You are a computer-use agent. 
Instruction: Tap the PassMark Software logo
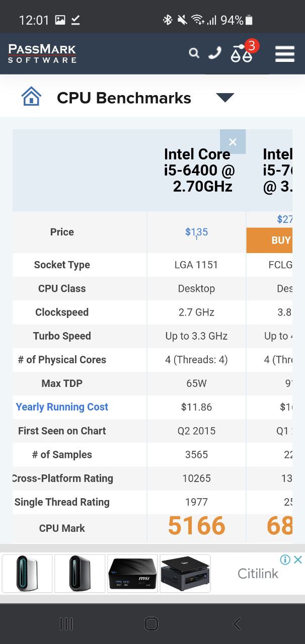click(42, 53)
